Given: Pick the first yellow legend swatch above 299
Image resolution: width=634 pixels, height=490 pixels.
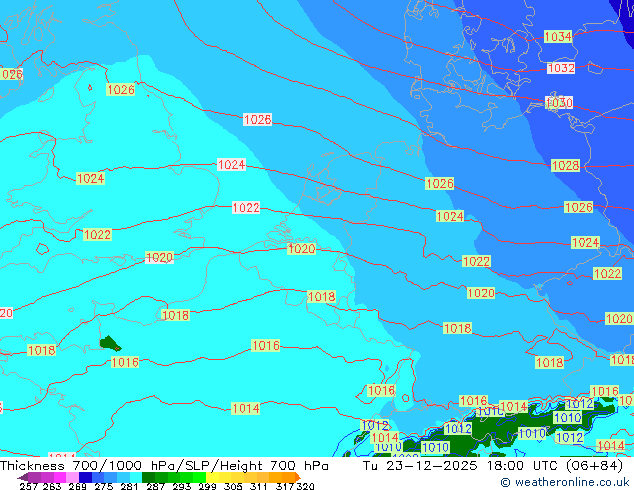Looking at the screenshot, I should [212, 477].
